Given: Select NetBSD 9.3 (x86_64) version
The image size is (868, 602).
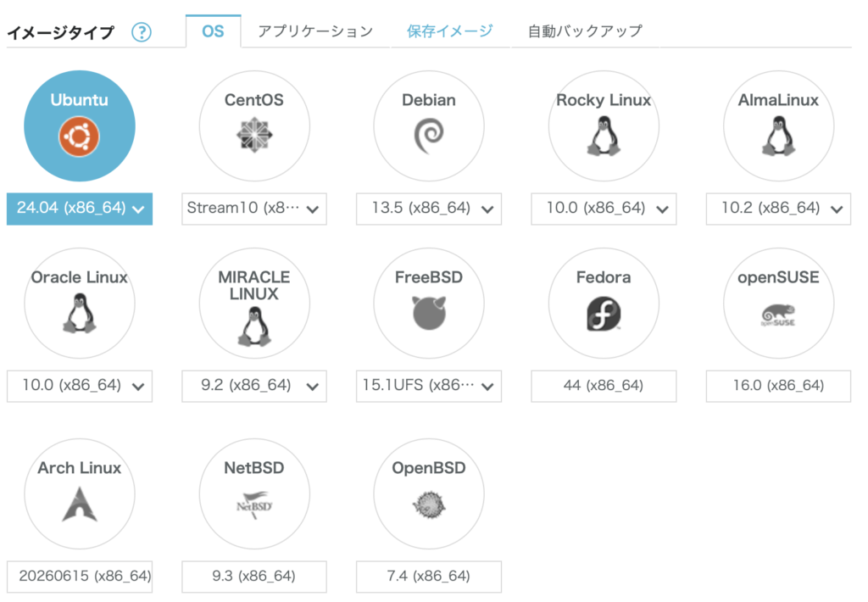Looking at the screenshot, I should click(254, 577).
